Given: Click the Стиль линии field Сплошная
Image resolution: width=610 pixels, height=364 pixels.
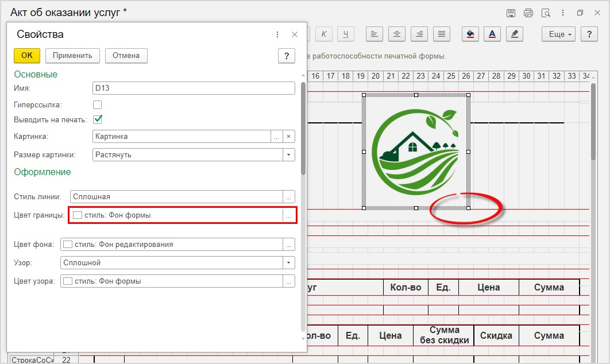Looking at the screenshot, I should click(x=176, y=197).
